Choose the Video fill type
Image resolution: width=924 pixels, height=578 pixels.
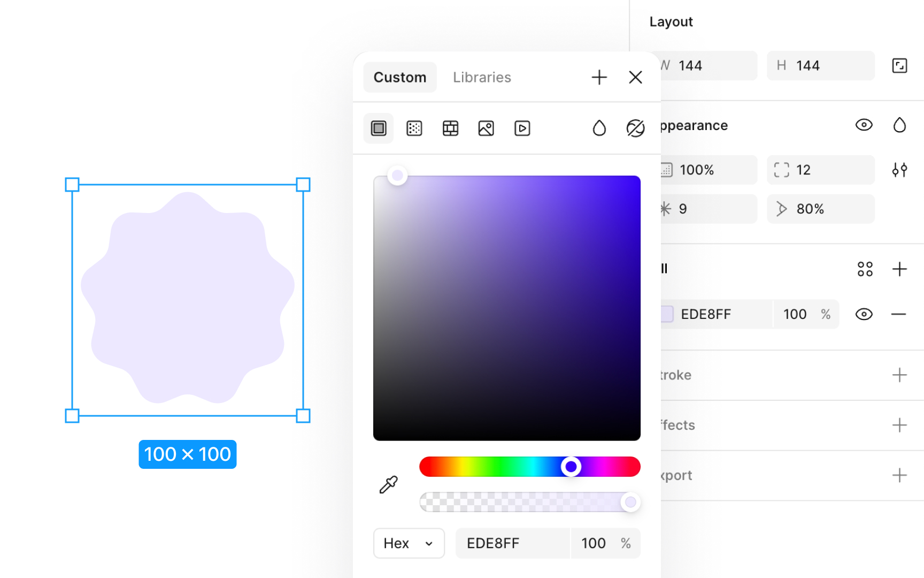(x=522, y=128)
